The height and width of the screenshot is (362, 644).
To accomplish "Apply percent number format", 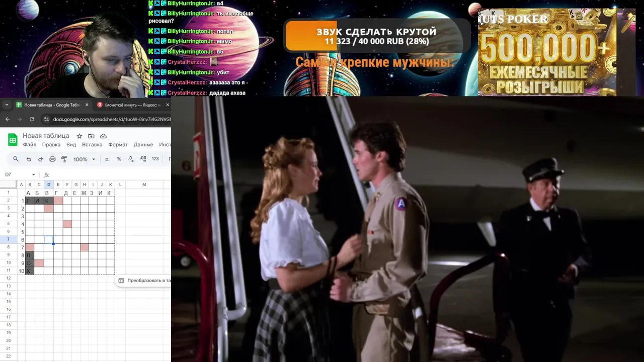I will coord(119,159).
